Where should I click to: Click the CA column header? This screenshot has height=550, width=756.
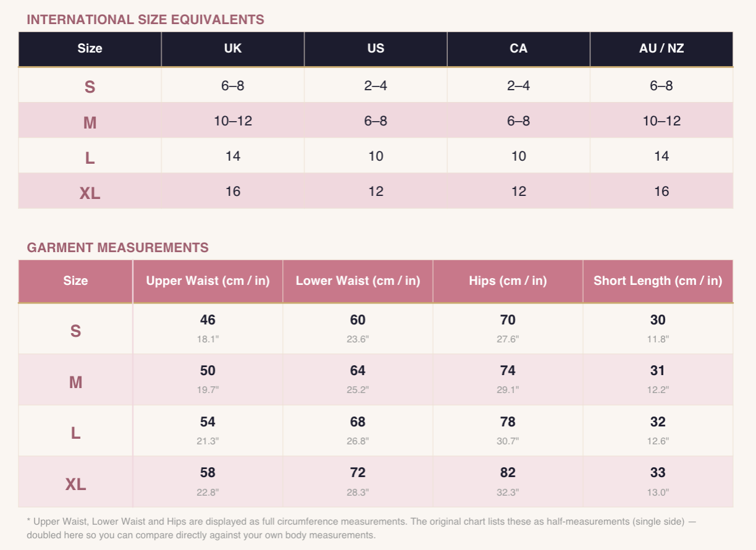coord(518,48)
